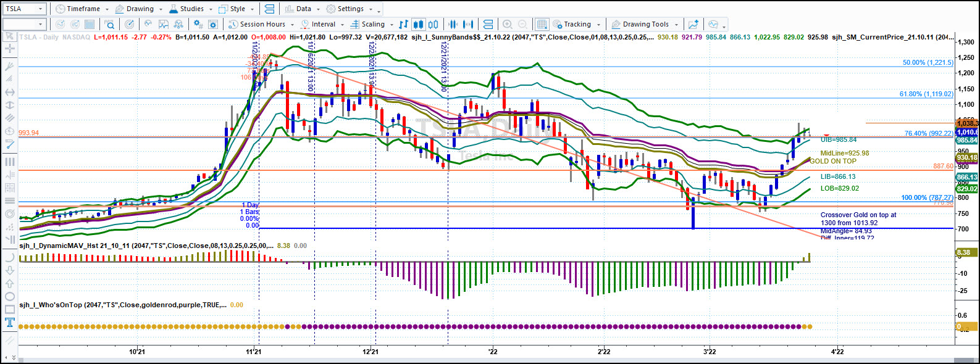Click the MidLine=925.98 label
The image size is (980, 364).
[845, 153]
